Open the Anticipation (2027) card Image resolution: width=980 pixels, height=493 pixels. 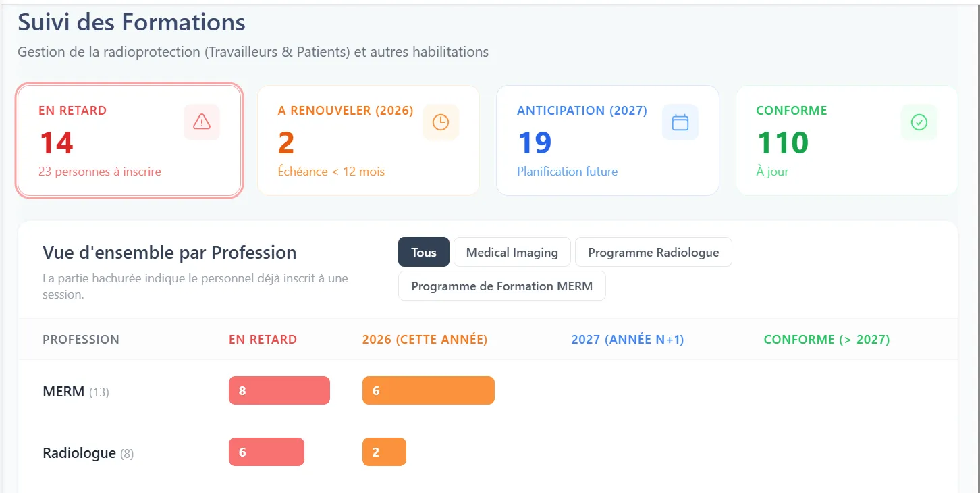click(x=607, y=140)
